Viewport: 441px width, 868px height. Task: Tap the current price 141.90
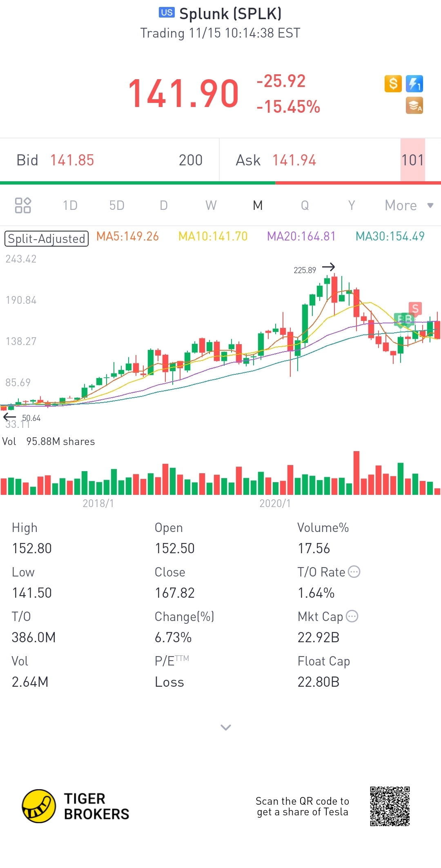[x=183, y=94]
